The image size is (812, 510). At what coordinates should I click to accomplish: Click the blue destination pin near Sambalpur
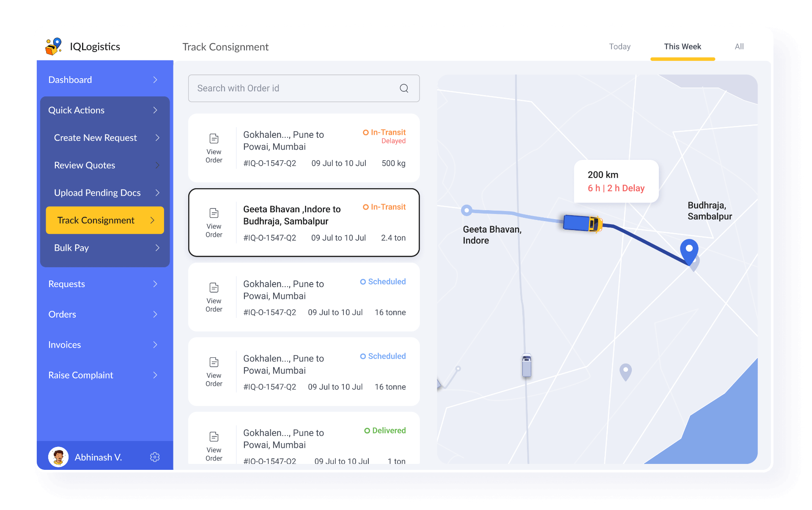pyautogui.click(x=689, y=251)
